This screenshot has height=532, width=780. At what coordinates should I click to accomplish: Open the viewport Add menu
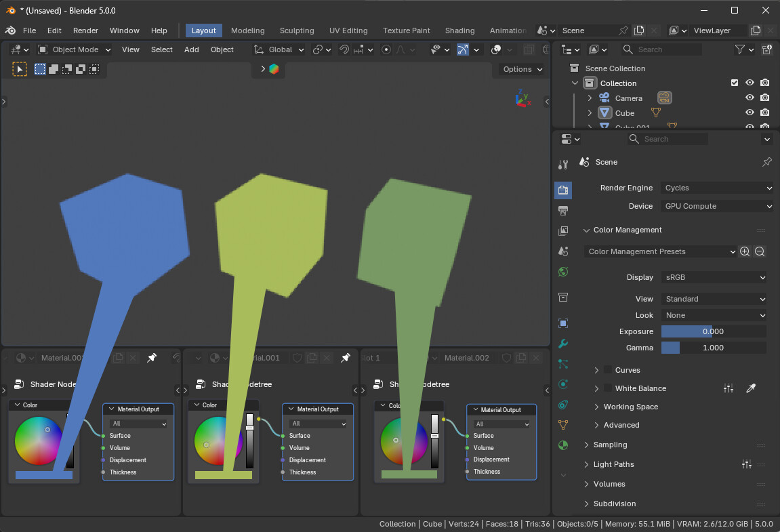coord(192,49)
